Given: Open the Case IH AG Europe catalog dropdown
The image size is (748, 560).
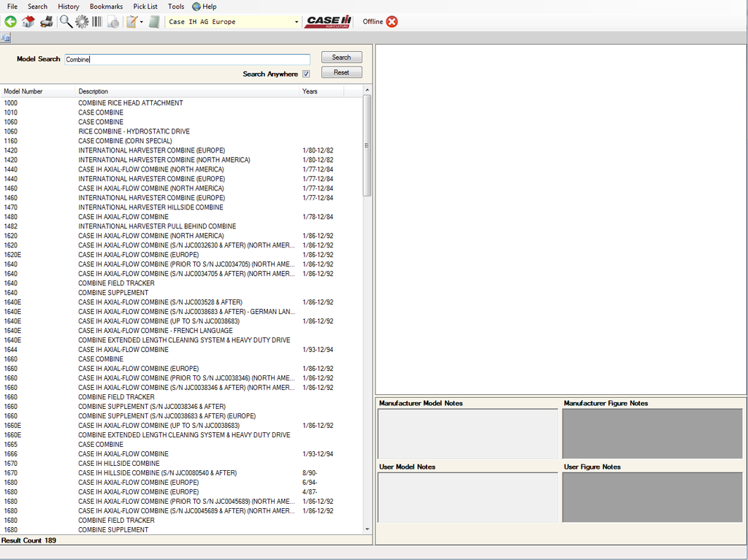Looking at the screenshot, I should [297, 22].
